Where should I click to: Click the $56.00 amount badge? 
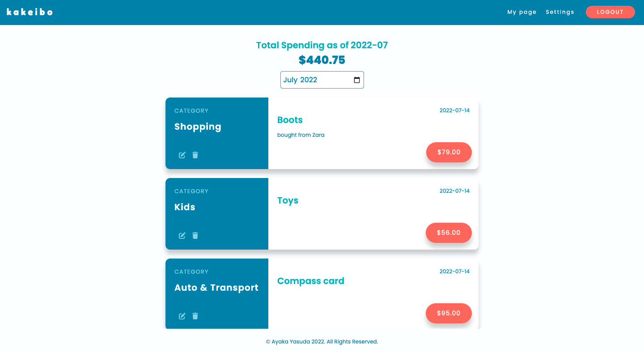pos(449,233)
